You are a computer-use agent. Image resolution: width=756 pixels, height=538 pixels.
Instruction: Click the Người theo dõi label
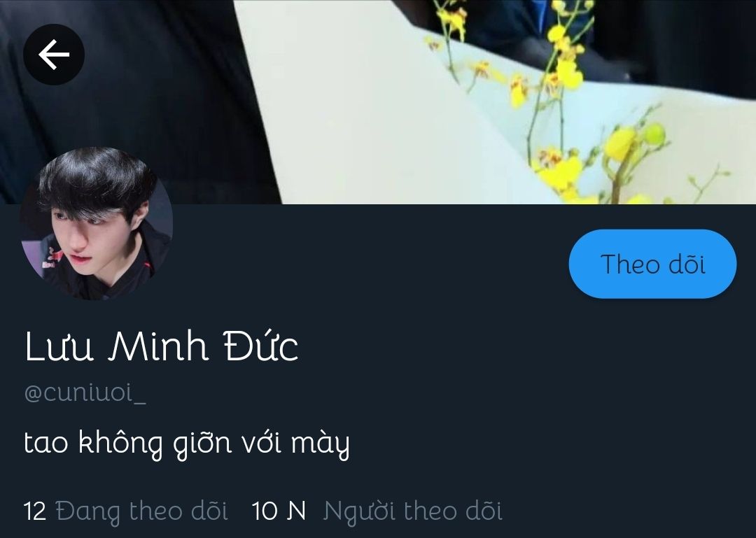[x=413, y=511]
